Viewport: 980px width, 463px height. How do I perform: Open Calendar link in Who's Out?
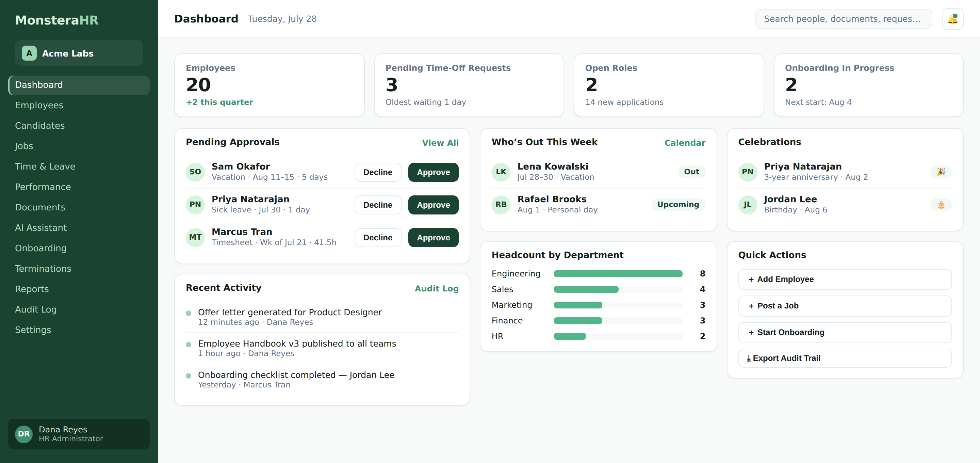click(x=684, y=143)
